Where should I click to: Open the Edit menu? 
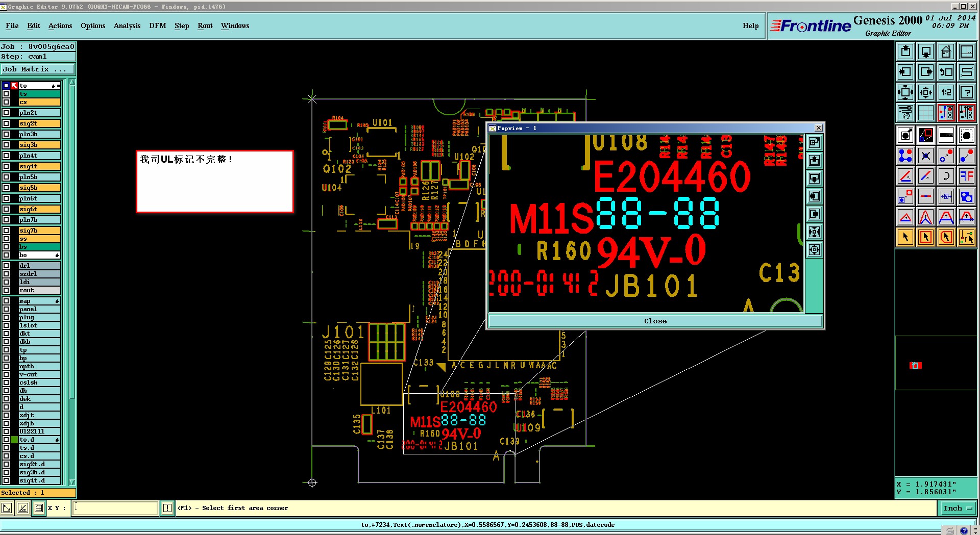tap(34, 26)
